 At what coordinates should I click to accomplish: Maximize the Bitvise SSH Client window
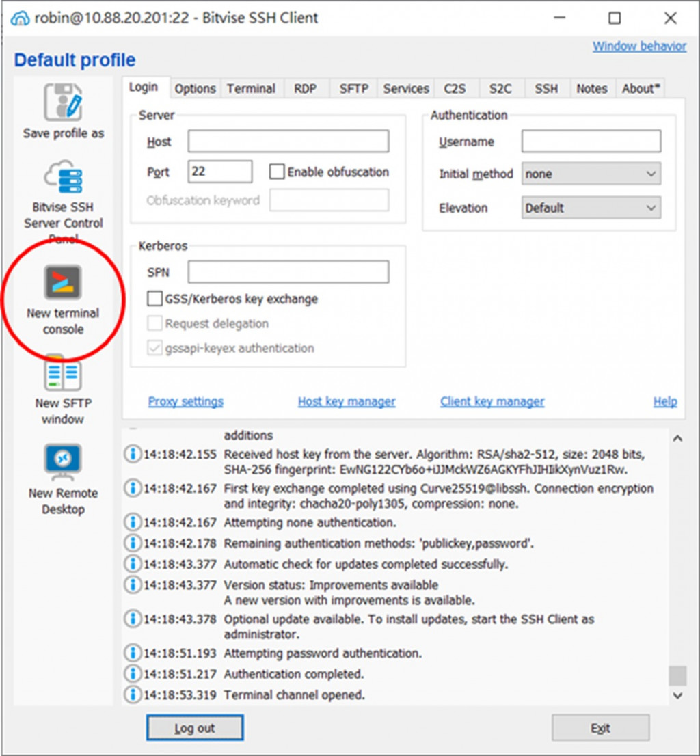tap(615, 18)
